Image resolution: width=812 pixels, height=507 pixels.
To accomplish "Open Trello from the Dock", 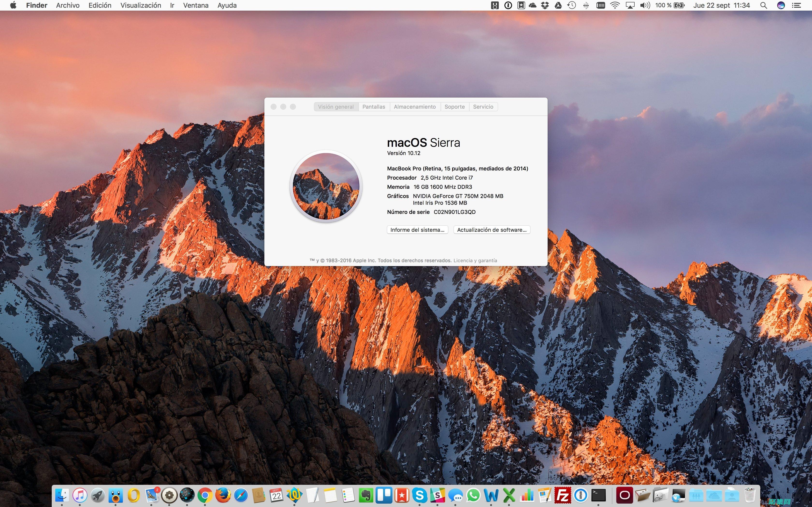I will pos(384,496).
